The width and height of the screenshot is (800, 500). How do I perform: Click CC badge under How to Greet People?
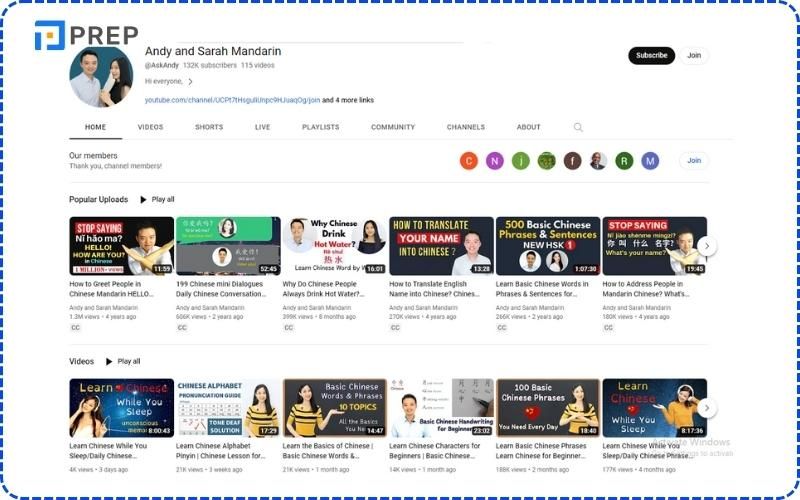coord(76,328)
